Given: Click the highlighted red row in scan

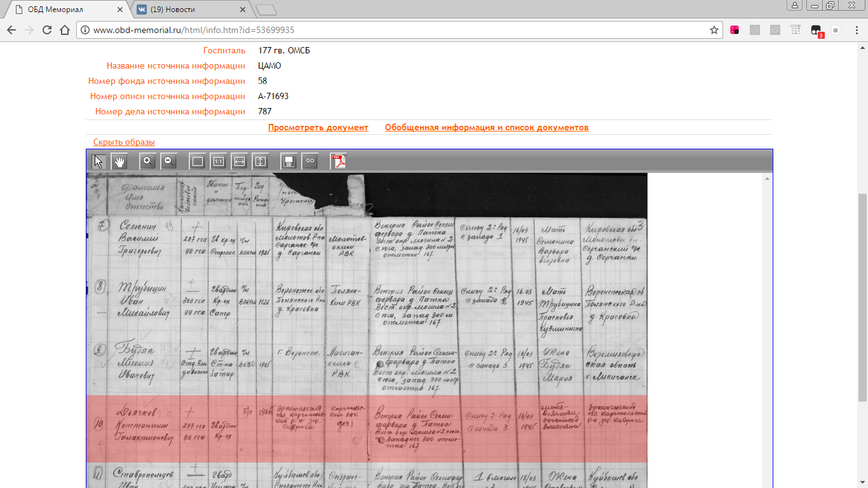Looking at the screenshot, I should tap(367, 429).
